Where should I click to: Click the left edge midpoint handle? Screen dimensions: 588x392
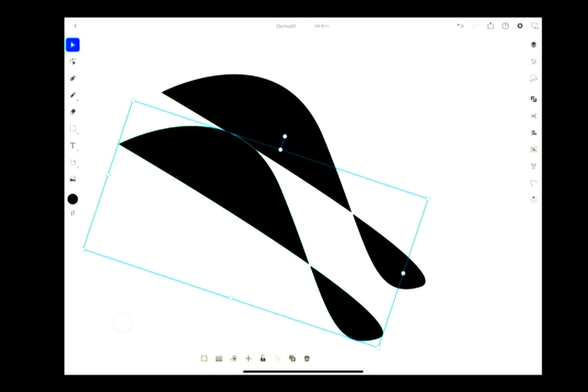click(x=108, y=175)
